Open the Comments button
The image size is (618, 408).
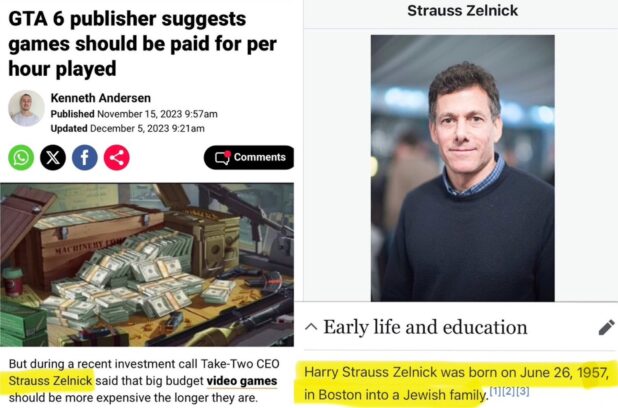pyautogui.click(x=249, y=157)
